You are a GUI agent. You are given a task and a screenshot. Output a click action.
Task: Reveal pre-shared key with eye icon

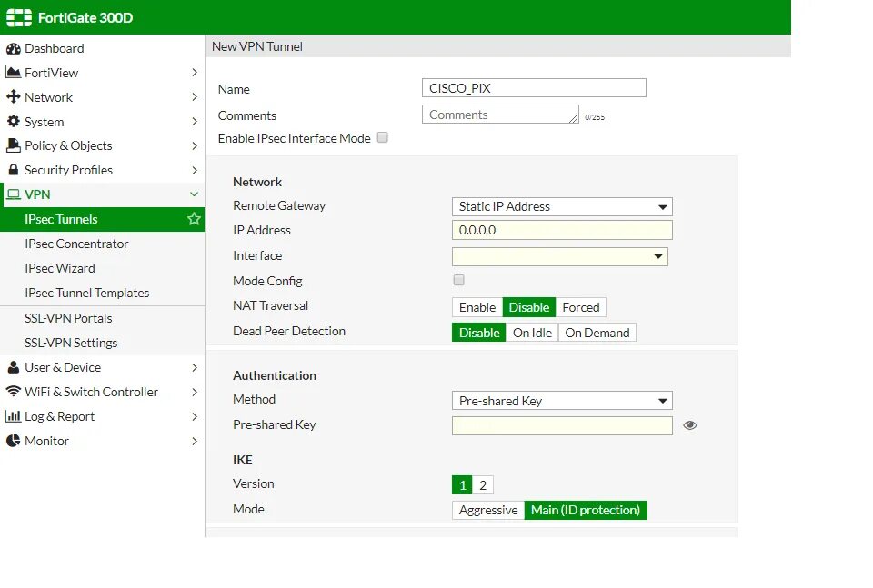pyautogui.click(x=690, y=425)
